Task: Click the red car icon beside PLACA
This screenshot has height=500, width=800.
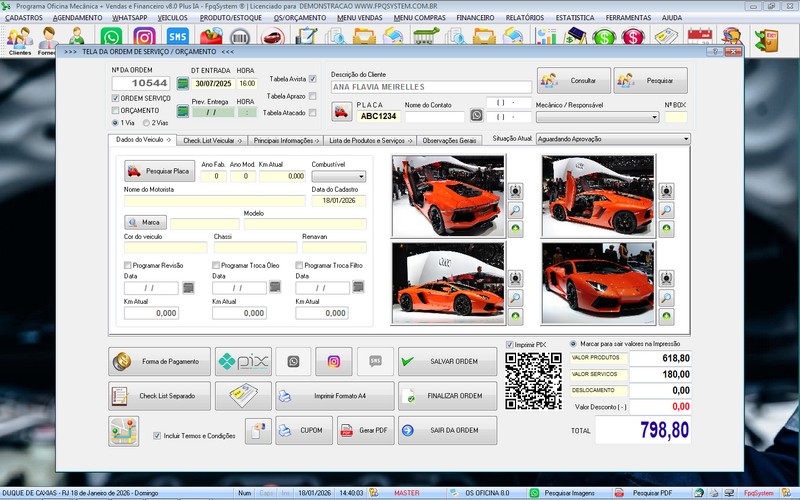Action: coord(342,113)
